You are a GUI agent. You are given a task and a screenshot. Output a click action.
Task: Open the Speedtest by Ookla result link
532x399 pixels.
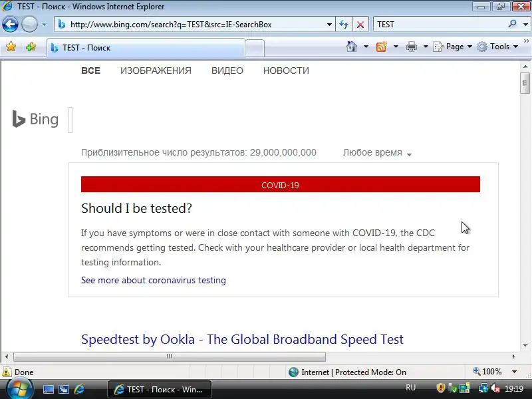click(x=242, y=339)
